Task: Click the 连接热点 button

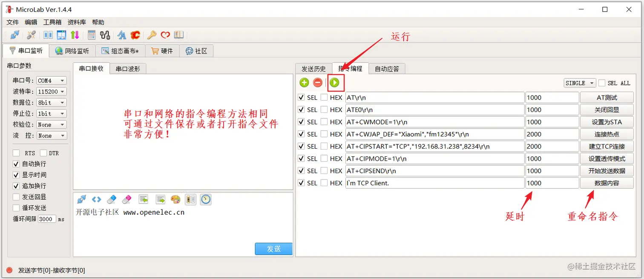Action: click(607, 134)
